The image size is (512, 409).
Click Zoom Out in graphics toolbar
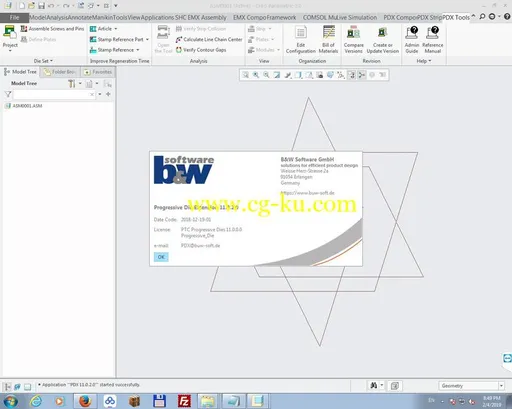click(x=266, y=75)
